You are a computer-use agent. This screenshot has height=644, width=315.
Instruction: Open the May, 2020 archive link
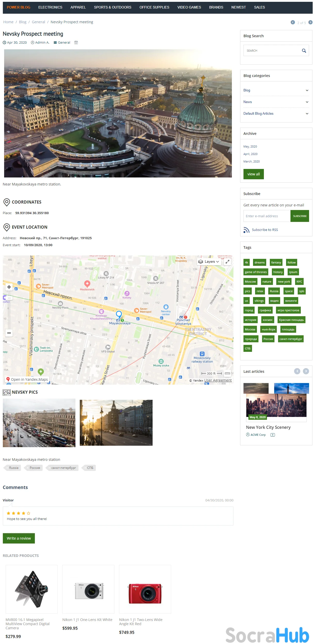[250, 146]
